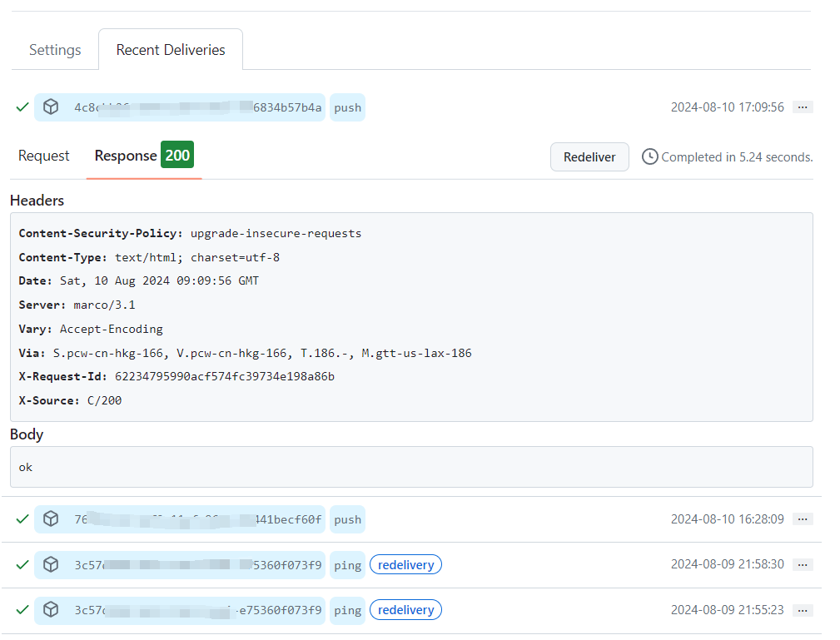Click green checkmark of 17:09:56 delivery
This screenshot has height=640, width=840.
coord(22,107)
